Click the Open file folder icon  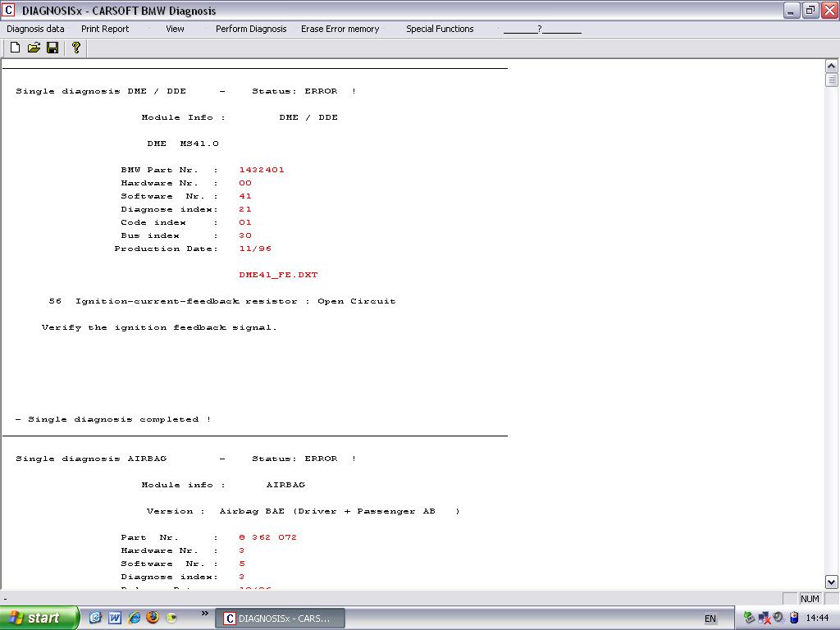(34, 48)
